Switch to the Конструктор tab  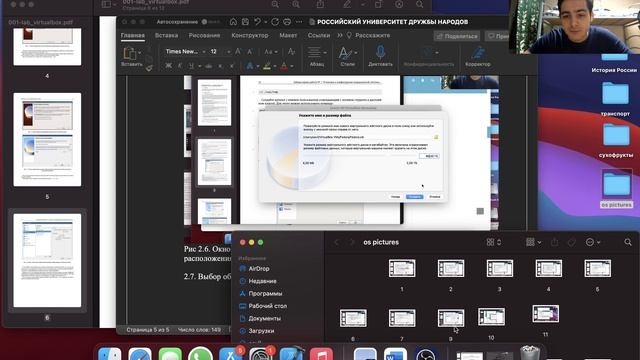[250, 36]
